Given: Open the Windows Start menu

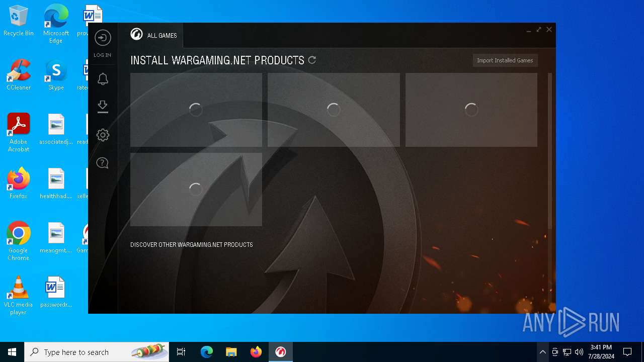Looking at the screenshot, I should 12,352.
